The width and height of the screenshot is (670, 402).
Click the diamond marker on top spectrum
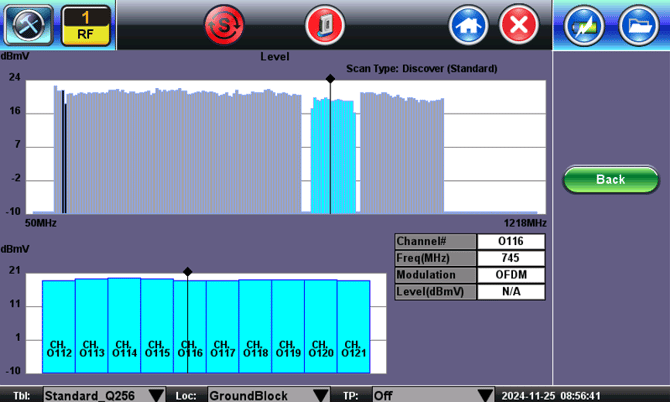[330, 79]
